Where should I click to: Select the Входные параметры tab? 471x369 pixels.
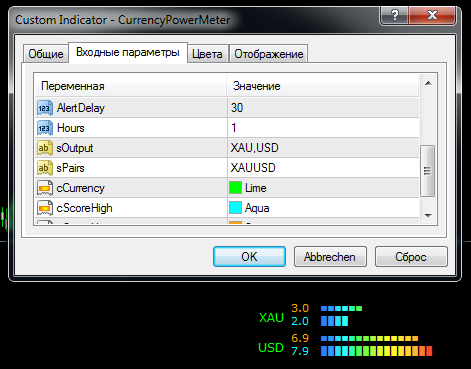[x=128, y=52]
